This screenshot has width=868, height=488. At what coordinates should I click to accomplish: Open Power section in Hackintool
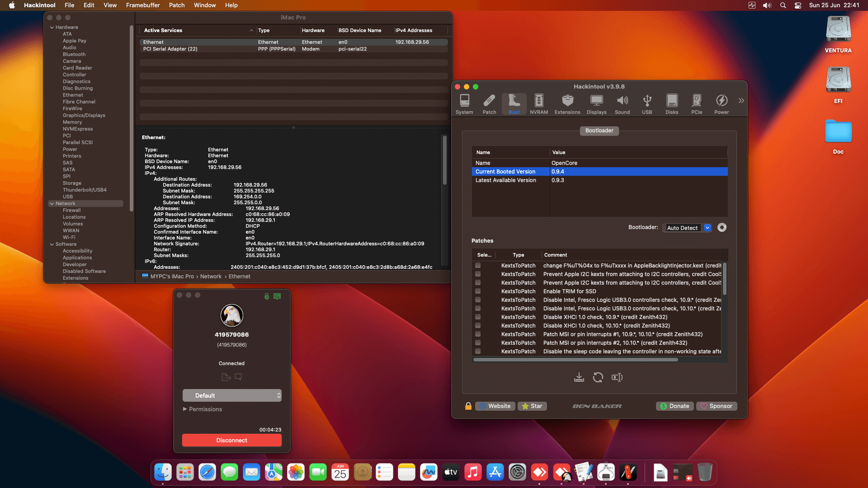coord(722,104)
